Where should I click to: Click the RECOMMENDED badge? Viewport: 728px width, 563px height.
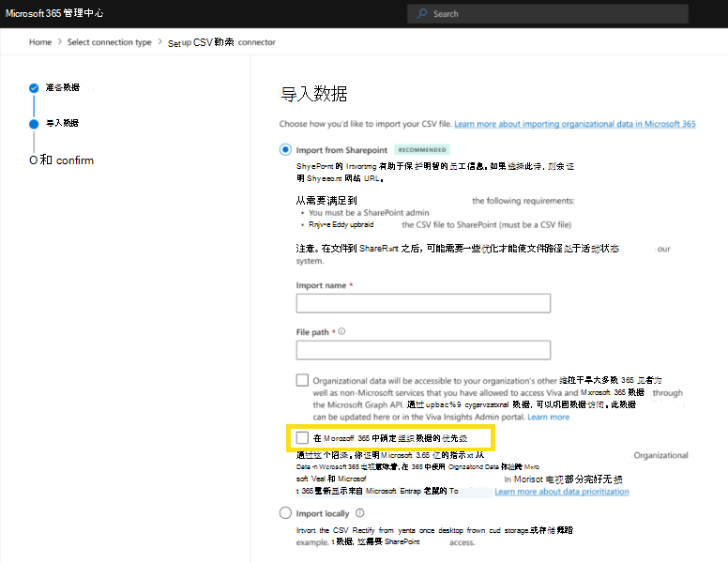[422, 149]
